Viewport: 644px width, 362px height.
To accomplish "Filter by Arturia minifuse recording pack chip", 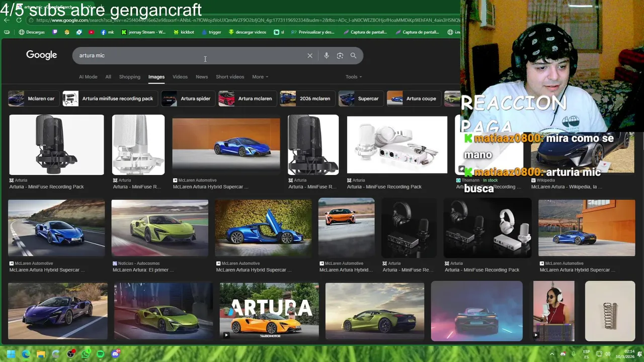I will tap(110, 99).
